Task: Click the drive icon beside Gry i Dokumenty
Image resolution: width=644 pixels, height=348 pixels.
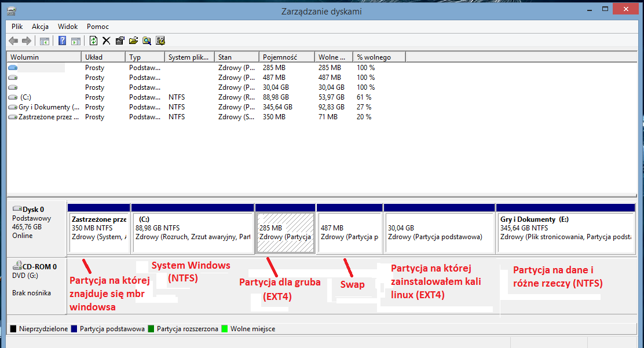Action: coord(13,107)
